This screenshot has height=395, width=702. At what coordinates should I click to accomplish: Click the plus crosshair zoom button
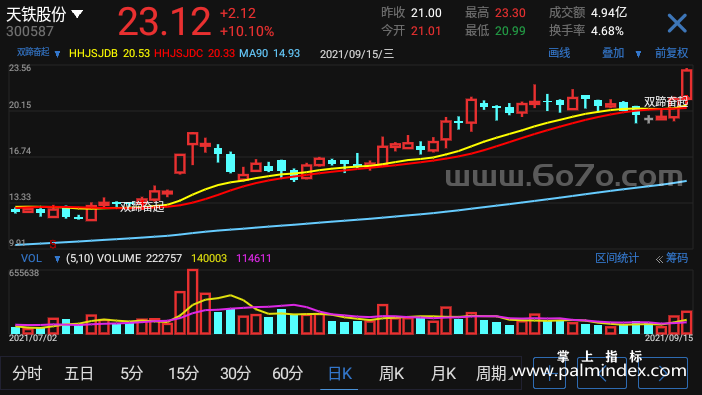click(549, 373)
